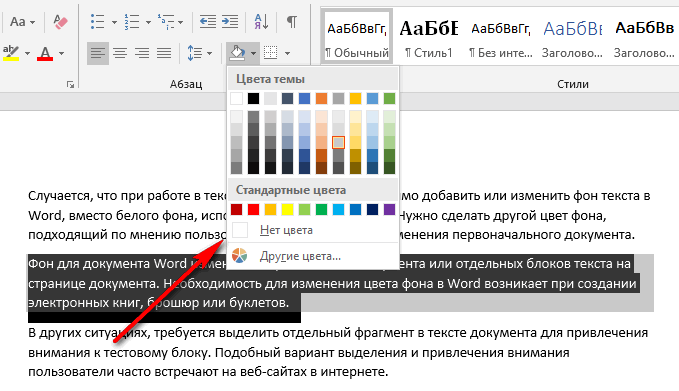
Task: Center the text alignment
Action: click(x=120, y=53)
